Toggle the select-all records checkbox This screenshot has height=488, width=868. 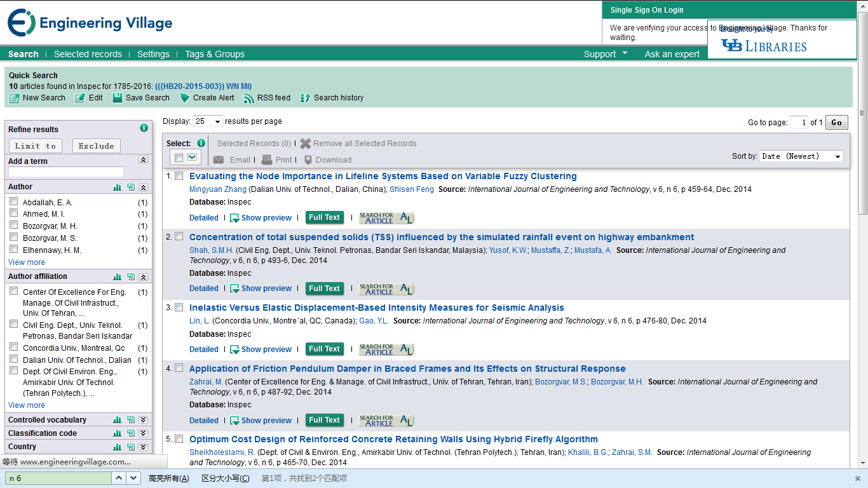click(x=179, y=158)
